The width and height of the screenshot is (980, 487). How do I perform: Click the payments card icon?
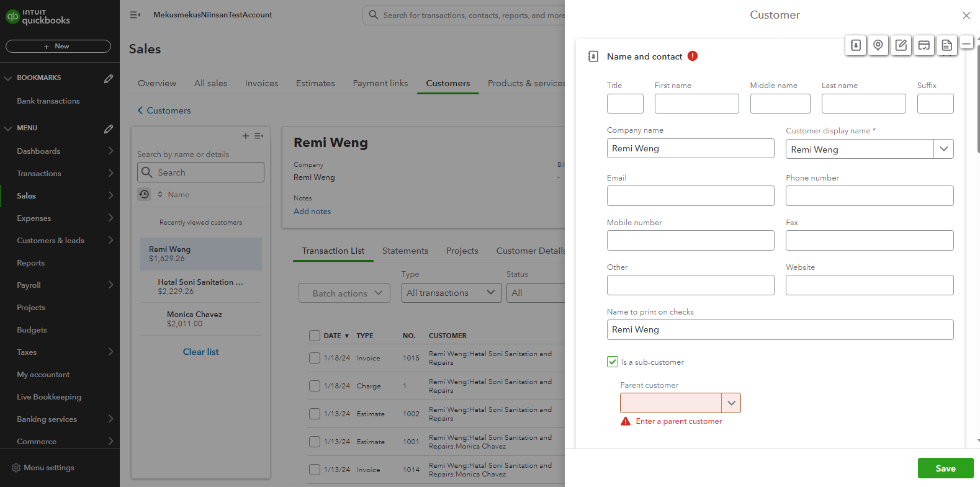tap(924, 45)
